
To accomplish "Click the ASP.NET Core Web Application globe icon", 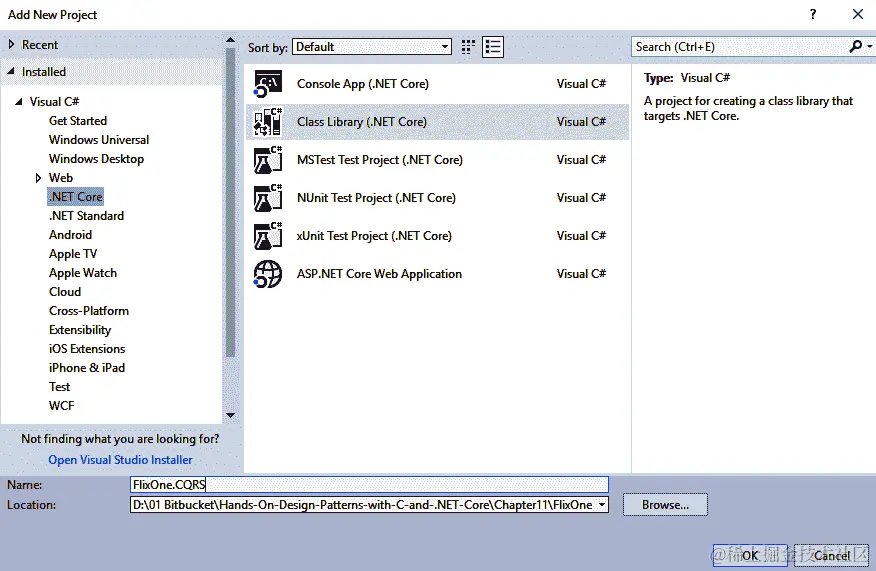I will [x=268, y=274].
